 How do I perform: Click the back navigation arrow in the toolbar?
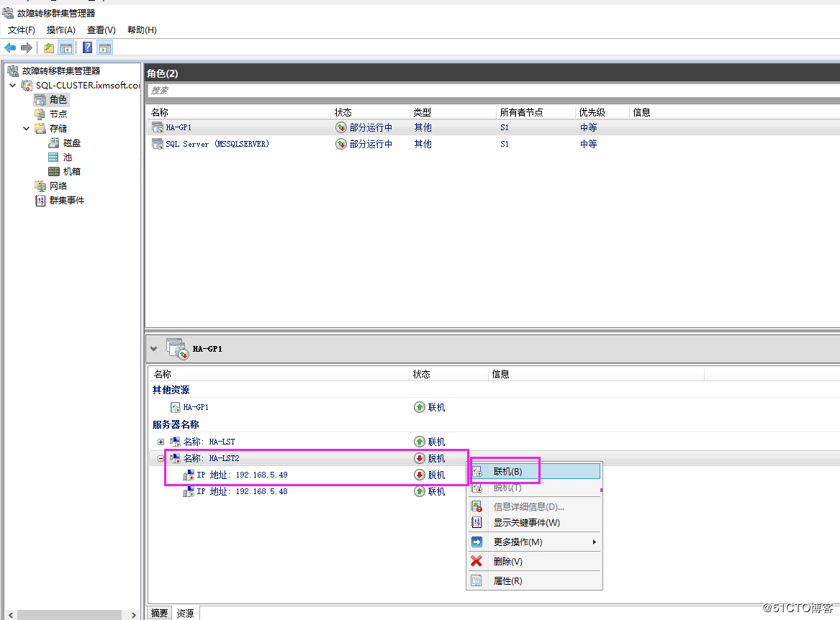9,47
